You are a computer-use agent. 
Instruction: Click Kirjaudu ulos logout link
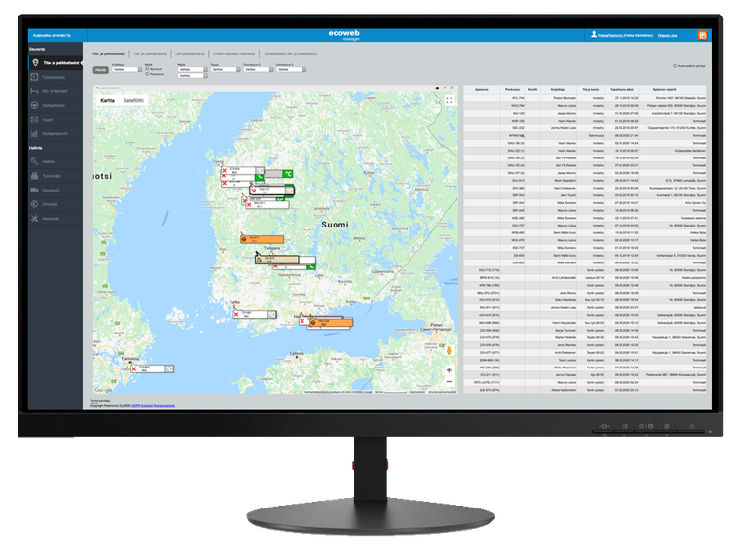[x=667, y=36]
